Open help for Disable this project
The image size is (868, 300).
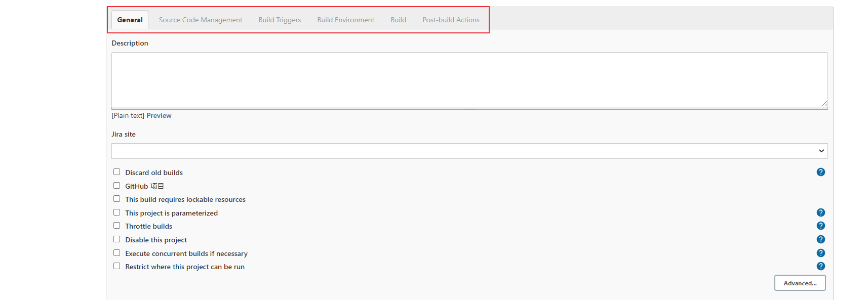tap(821, 239)
